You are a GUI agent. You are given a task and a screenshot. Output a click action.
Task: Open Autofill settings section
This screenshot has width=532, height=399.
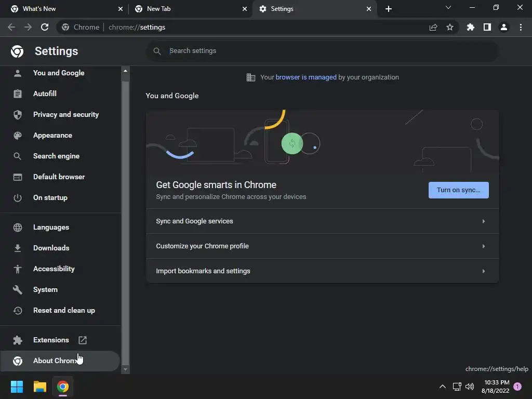[x=60, y=94]
